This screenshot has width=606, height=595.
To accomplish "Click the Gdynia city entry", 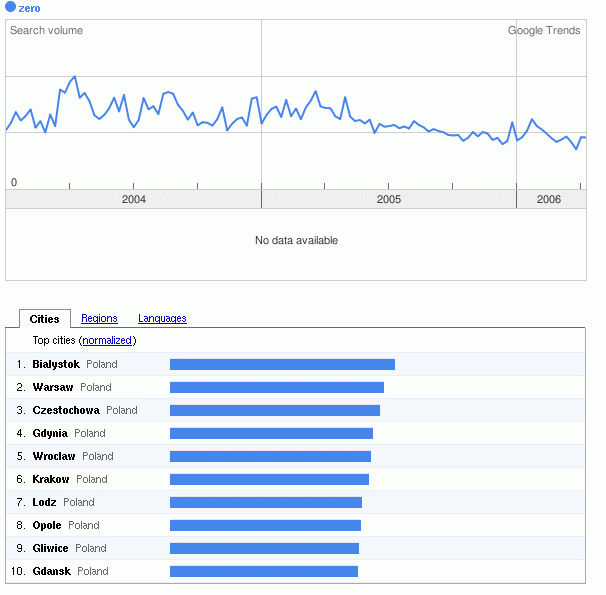I will coord(50,433).
